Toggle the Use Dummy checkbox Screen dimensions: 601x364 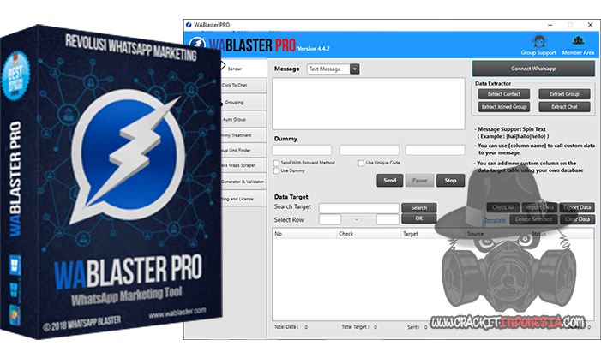click(x=275, y=170)
